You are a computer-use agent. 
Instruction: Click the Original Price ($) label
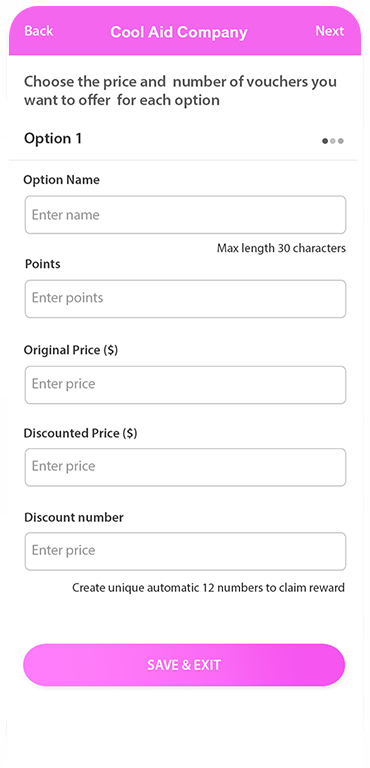click(x=71, y=350)
